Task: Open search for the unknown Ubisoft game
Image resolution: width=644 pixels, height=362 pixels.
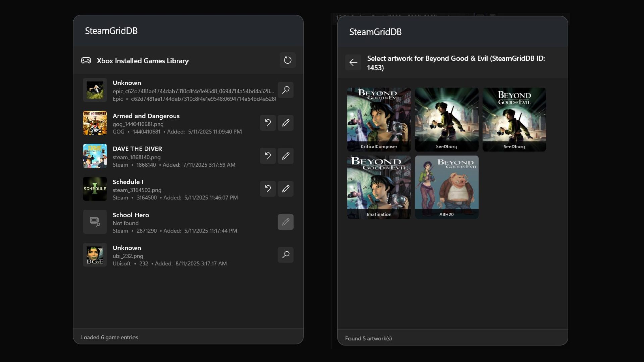Action: pyautogui.click(x=285, y=255)
